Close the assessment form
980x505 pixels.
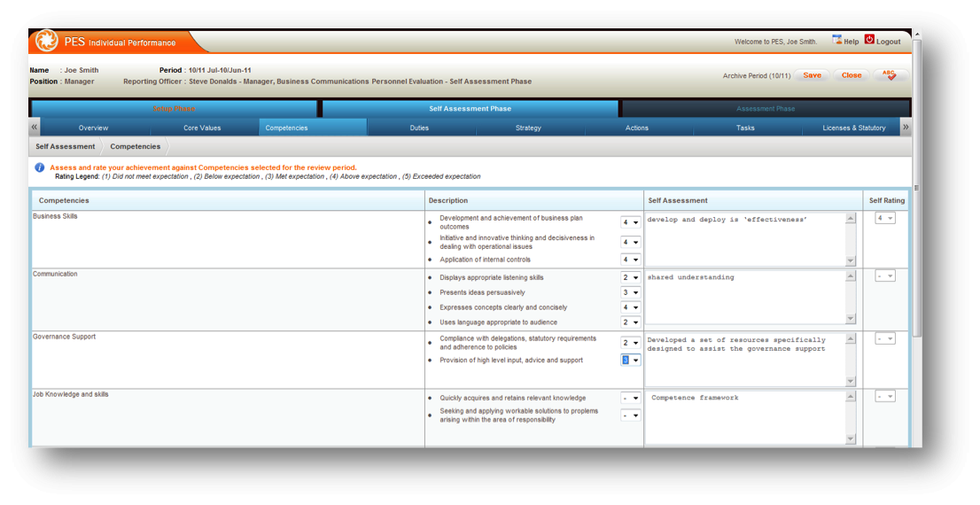coord(852,75)
